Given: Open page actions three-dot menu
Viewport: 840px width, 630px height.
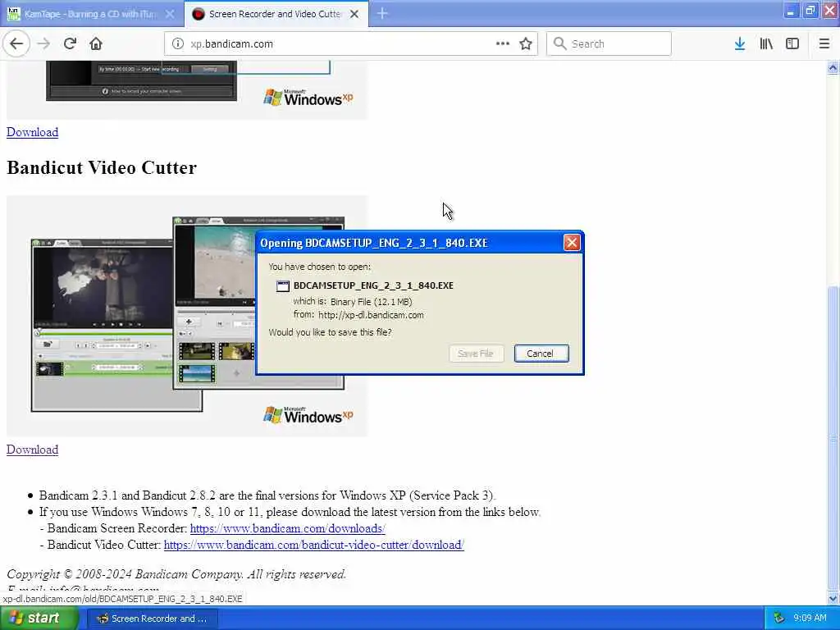Looking at the screenshot, I should 503,43.
